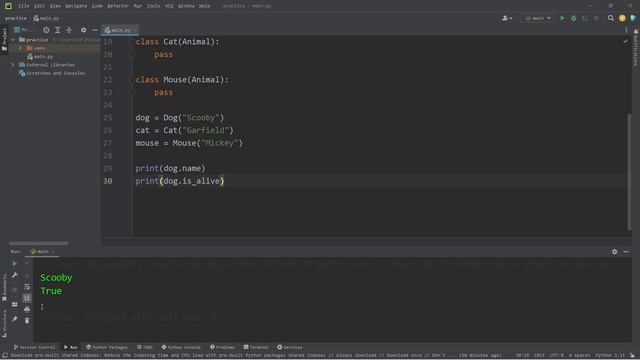Image resolution: width=640 pixels, height=360 pixels.
Task: Collapse the practice root folder
Action: pyautogui.click(x=13, y=40)
